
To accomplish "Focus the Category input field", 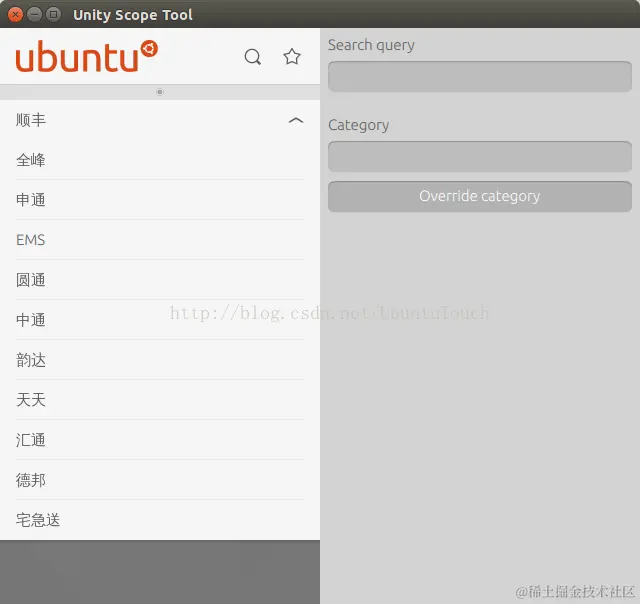I will pos(480,156).
